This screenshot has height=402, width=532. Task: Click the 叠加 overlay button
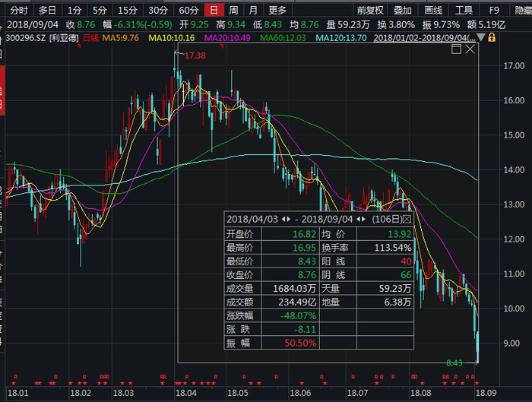tap(402, 10)
